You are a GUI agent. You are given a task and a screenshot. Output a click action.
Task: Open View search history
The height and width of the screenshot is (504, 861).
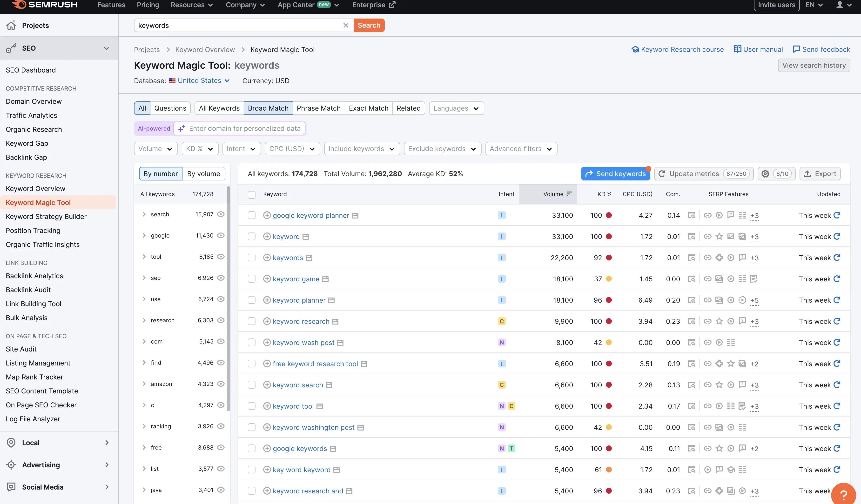point(814,65)
